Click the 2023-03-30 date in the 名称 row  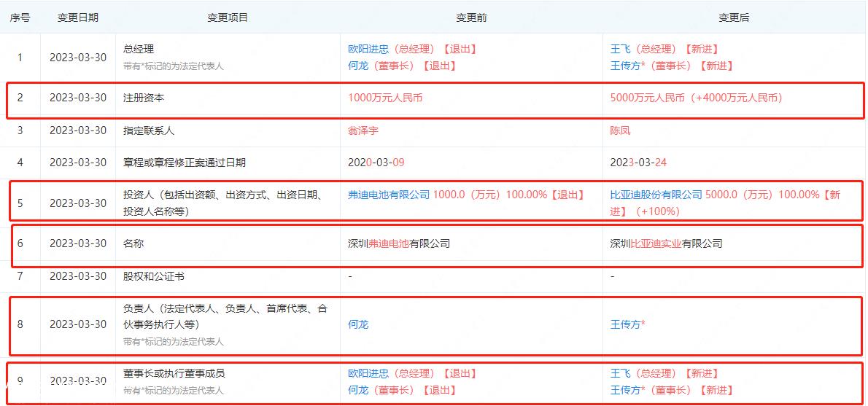(x=78, y=243)
